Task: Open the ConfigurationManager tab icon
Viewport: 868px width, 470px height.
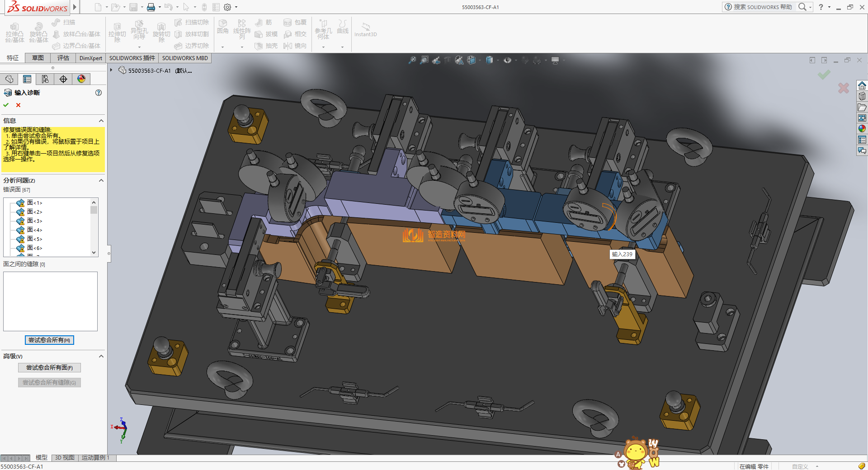Action: [45, 79]
